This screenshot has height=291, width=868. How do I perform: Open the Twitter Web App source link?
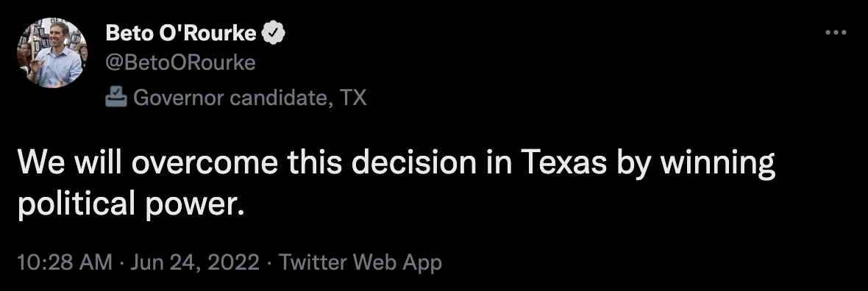[360, 262]
